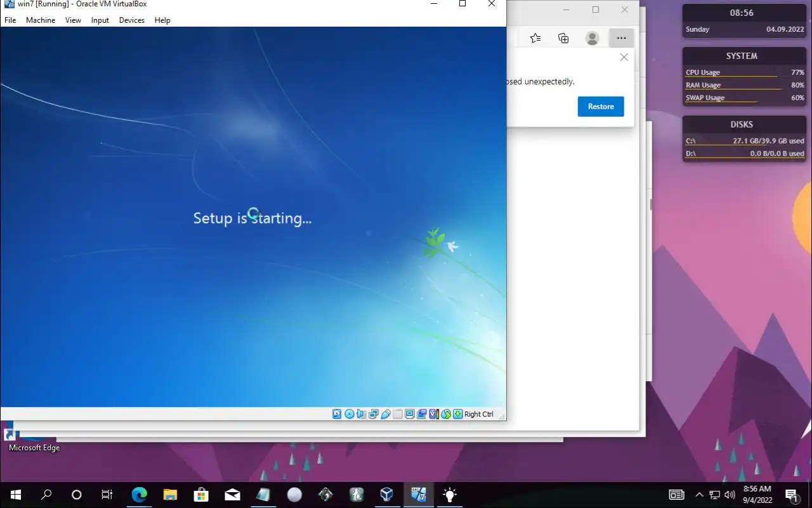Click the RAM Usage widget row
The height and width of the screenshot is (508, 812).
click(745, 85)
